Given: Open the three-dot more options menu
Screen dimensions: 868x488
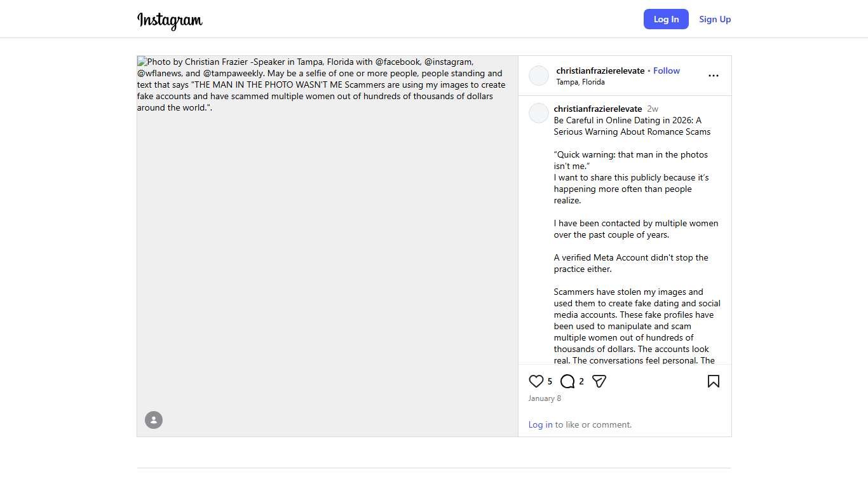Looking at the screenshot, I should [713, 76].
